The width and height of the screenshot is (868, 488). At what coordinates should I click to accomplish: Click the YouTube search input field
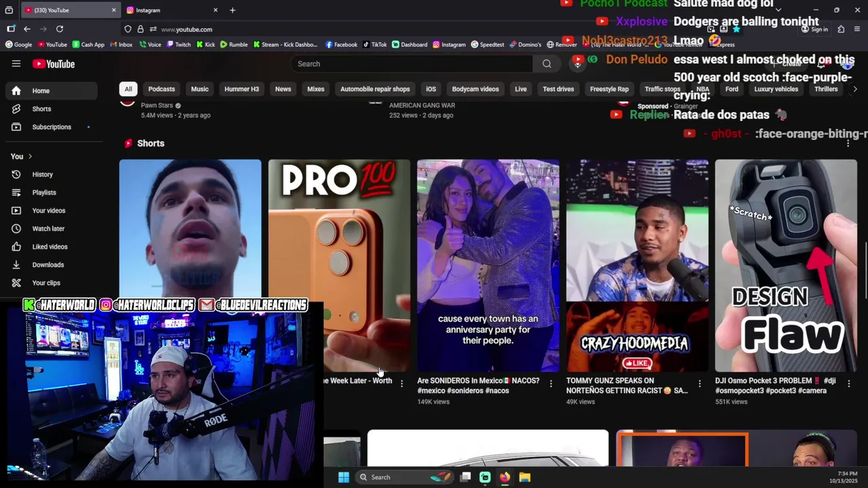(x=412, y=64)
